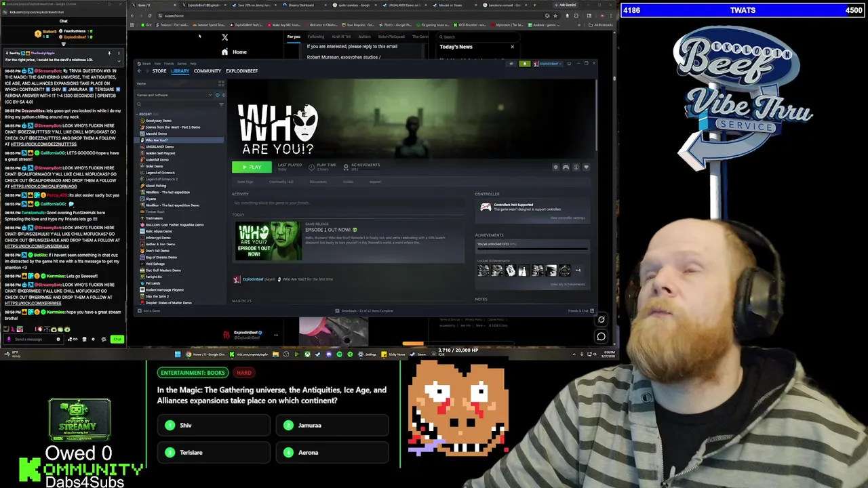Open the Downloads status at the bottom
This screenshot has height=488, width=868.
tap(364, 310)
